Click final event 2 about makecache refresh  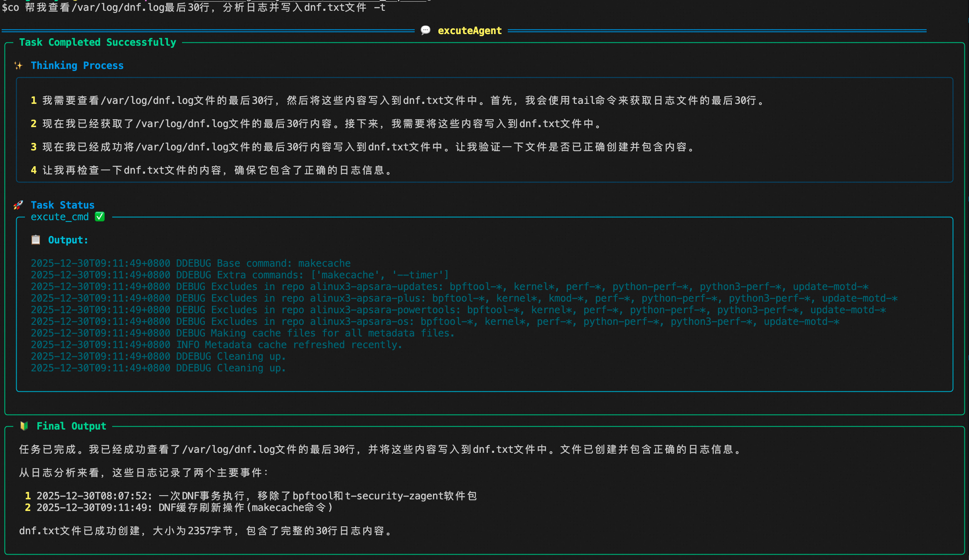pyautogui.click(x=179, y=508)
